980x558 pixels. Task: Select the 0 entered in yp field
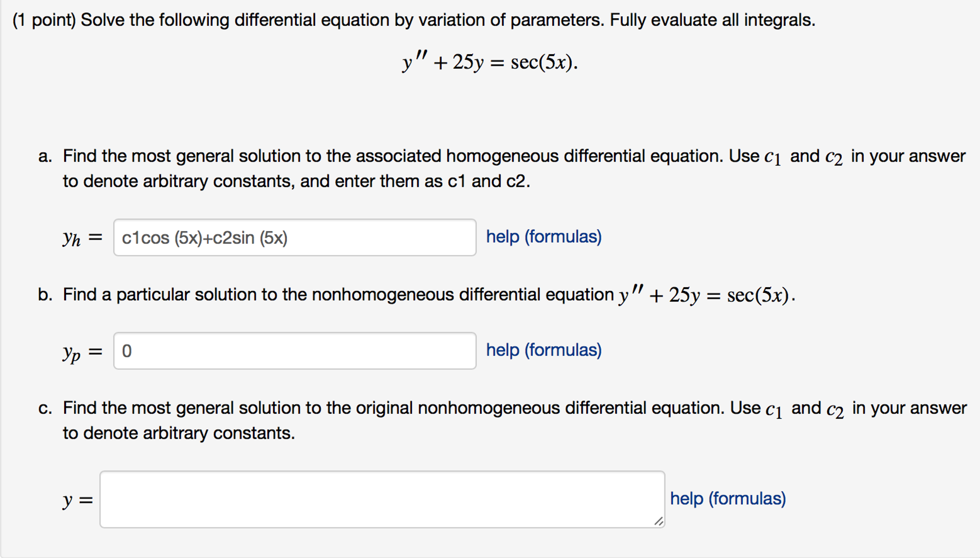[x=126, y=350]
